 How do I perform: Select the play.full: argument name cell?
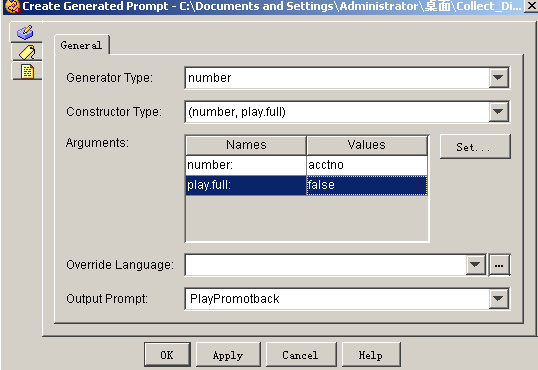(246, 185)
